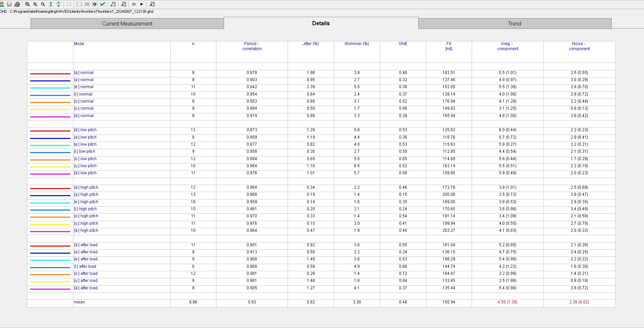The height and width of the screenshot is (328, 644).
Task: Click the blue arrow document icon
Action: (123, 4)
